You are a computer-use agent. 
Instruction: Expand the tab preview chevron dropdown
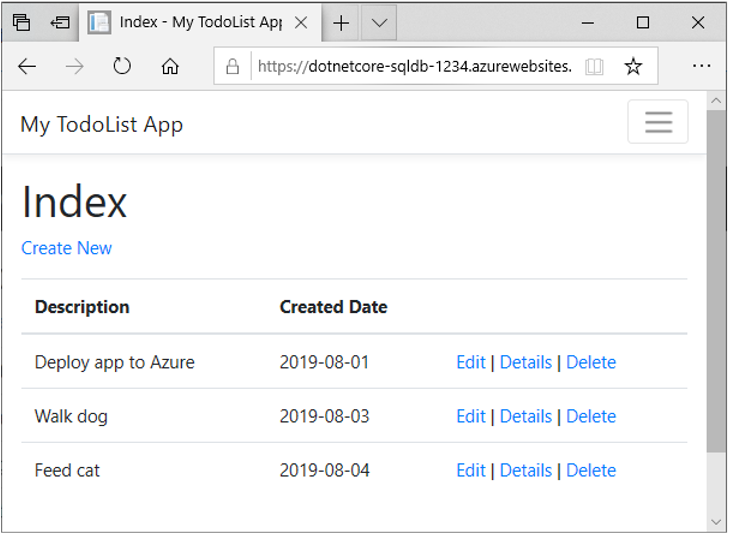(379, 22)
